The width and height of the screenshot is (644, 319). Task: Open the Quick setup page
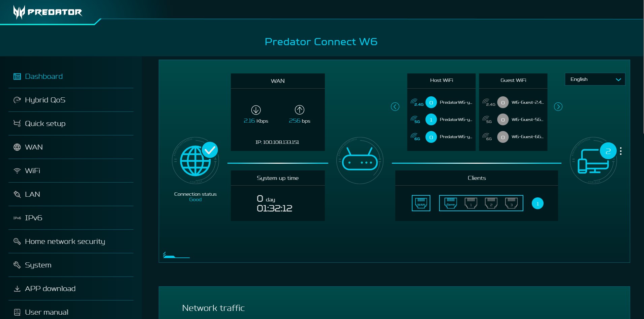coord(45,124)
